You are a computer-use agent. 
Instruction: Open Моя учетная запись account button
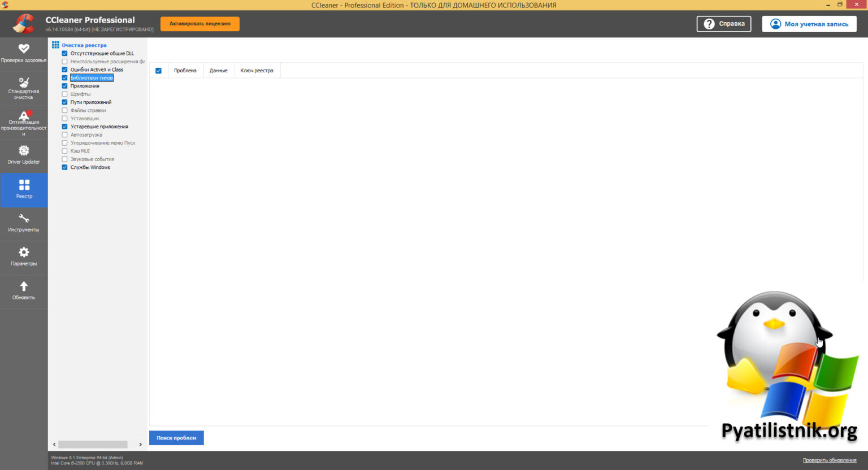point(809,24)
